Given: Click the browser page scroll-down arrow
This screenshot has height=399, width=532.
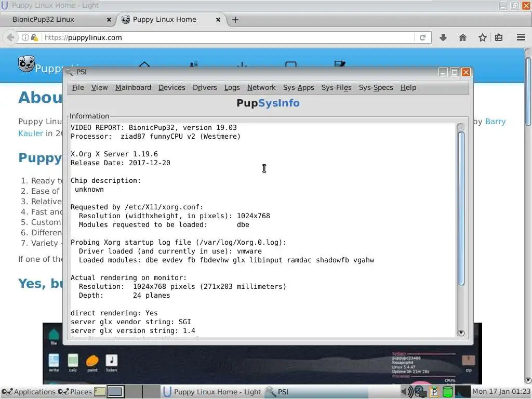Looking at the screenshot, I should 528,380.
